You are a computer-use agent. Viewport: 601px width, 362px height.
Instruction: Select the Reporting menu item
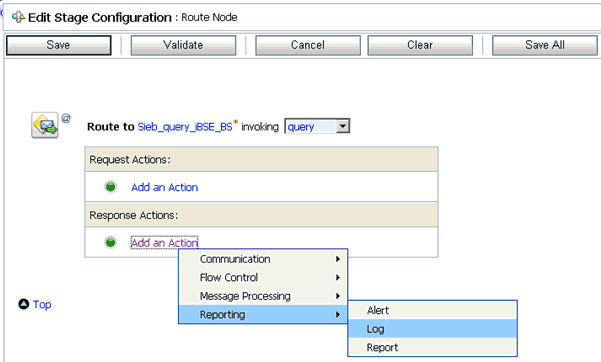pos(263,314)
